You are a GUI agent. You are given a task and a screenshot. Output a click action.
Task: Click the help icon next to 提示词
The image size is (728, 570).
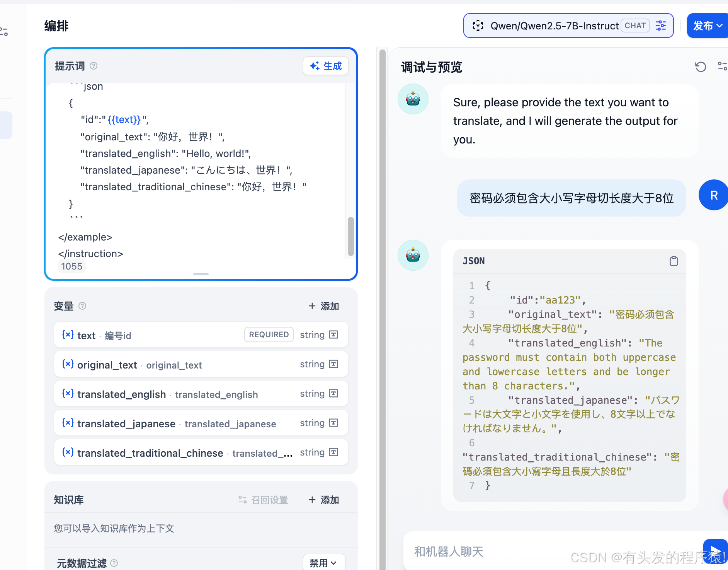click(94, 66)
